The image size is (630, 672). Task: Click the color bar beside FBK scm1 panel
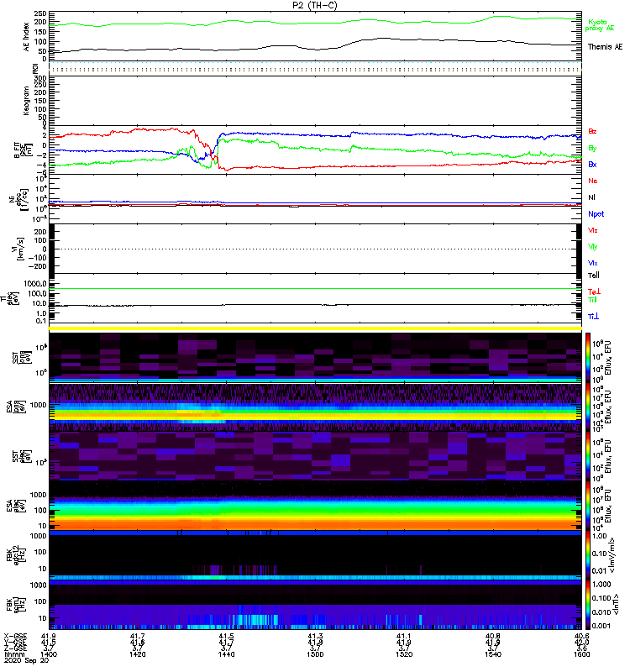pos(588,605)
